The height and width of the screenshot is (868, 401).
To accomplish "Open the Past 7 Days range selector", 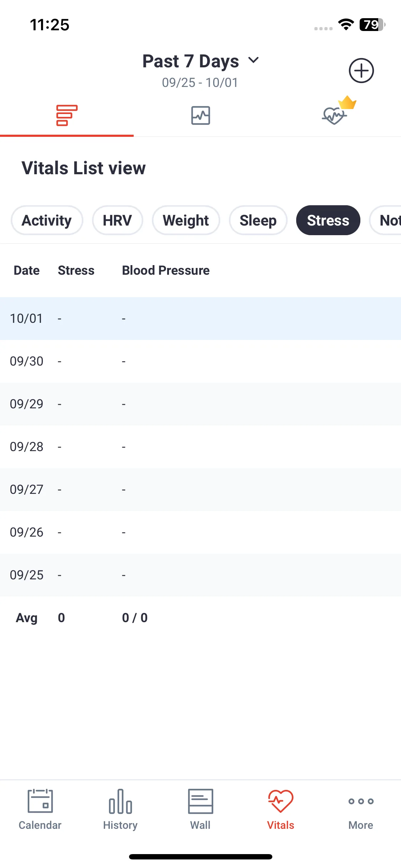I will [200, 61].
